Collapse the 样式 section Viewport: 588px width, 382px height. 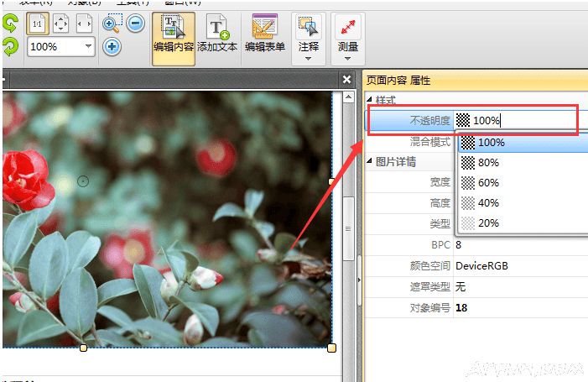coord(369,99)
